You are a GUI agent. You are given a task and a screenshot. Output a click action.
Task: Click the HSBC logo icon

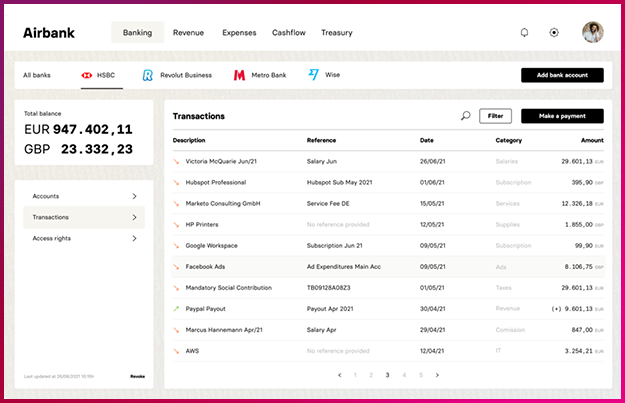point(86,75)
